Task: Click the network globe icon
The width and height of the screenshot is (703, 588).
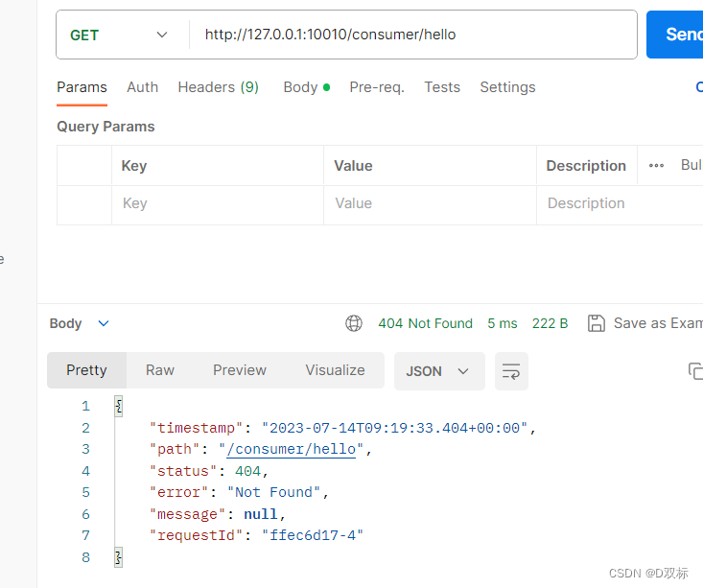Action: point(354,323)
